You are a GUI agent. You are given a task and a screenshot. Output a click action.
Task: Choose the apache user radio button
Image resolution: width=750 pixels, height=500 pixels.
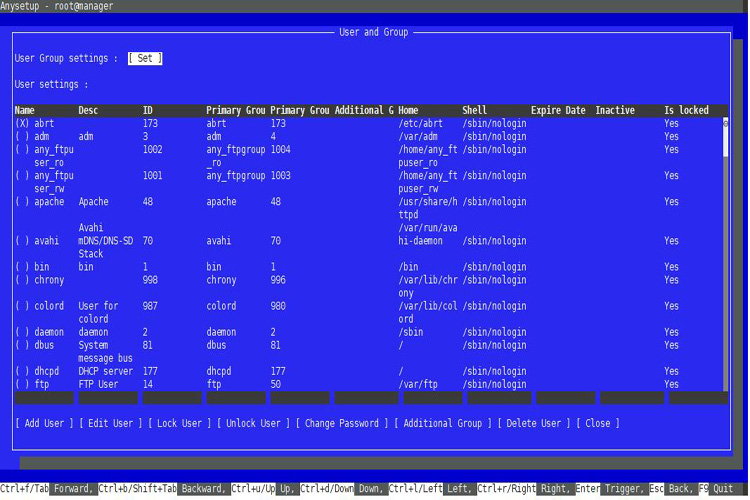point(22,202)
